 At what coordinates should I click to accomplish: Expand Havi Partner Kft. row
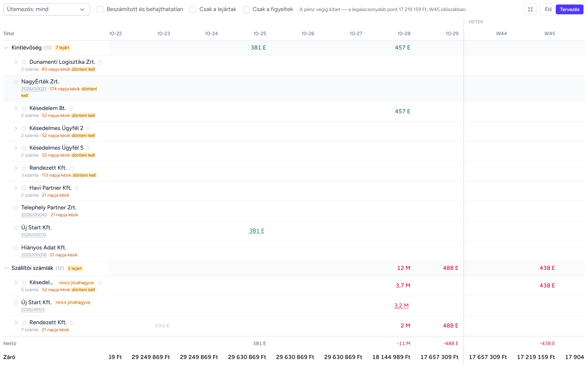16,188
